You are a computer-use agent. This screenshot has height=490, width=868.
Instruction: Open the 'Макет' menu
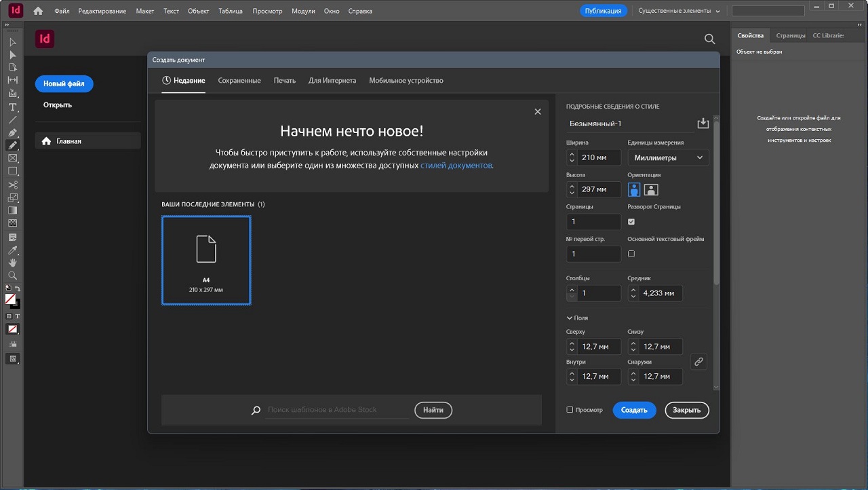(144, 11)
